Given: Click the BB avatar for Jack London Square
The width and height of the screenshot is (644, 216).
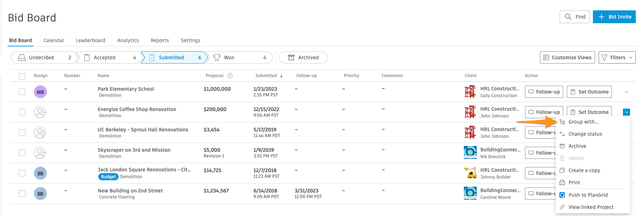Looking at the screenshot, I should [x=40, y=174].
